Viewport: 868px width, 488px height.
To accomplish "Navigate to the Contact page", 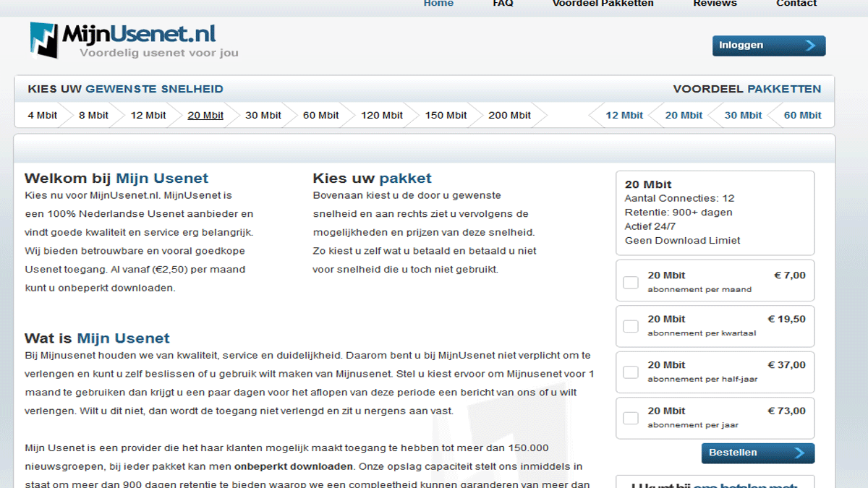I will tap(796, 4).
